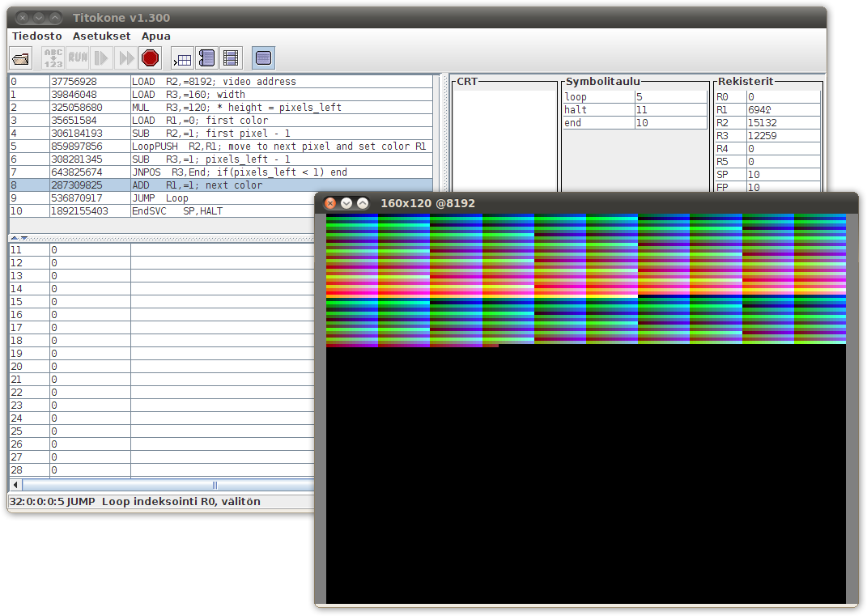Select the 'MUL R3,=120' code row

(x=221, y=108)
